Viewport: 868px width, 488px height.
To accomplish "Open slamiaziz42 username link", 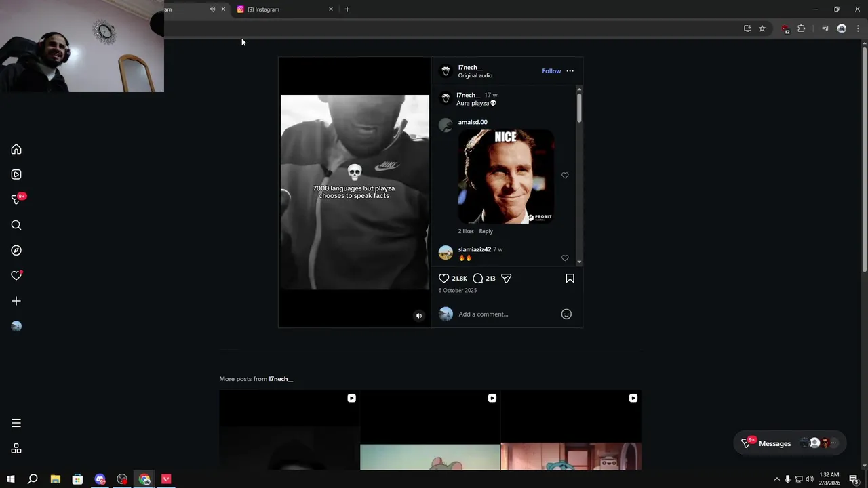I will [x=475, y=250].
